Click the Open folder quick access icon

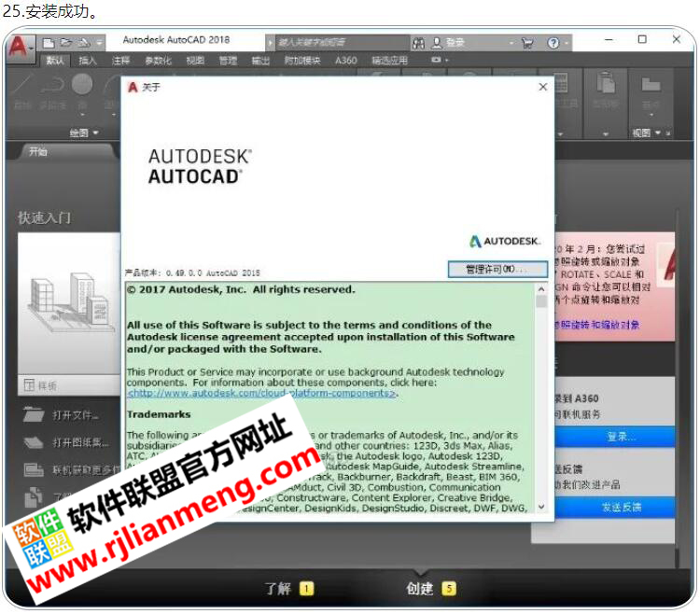click(x=66, y=42)
